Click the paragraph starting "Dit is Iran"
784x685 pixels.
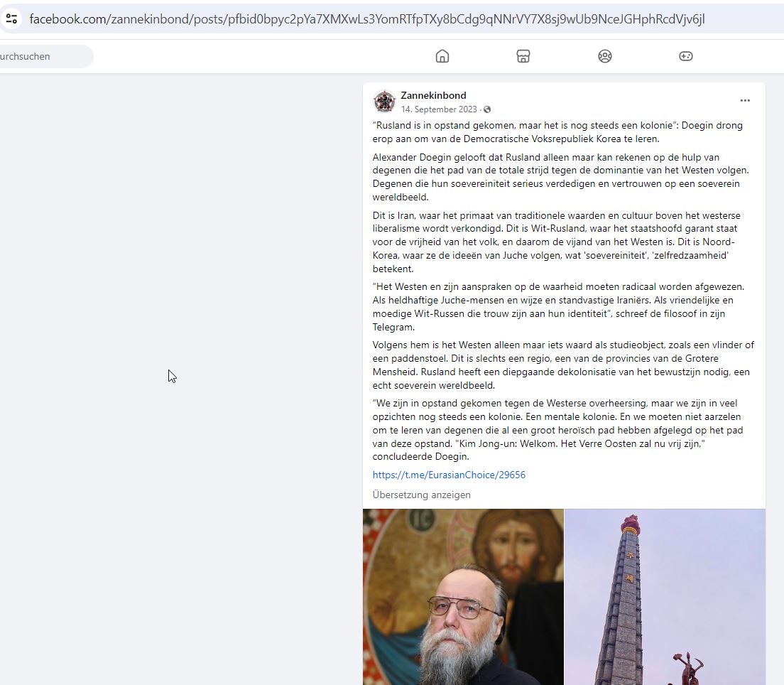click(x=557, y=242)
